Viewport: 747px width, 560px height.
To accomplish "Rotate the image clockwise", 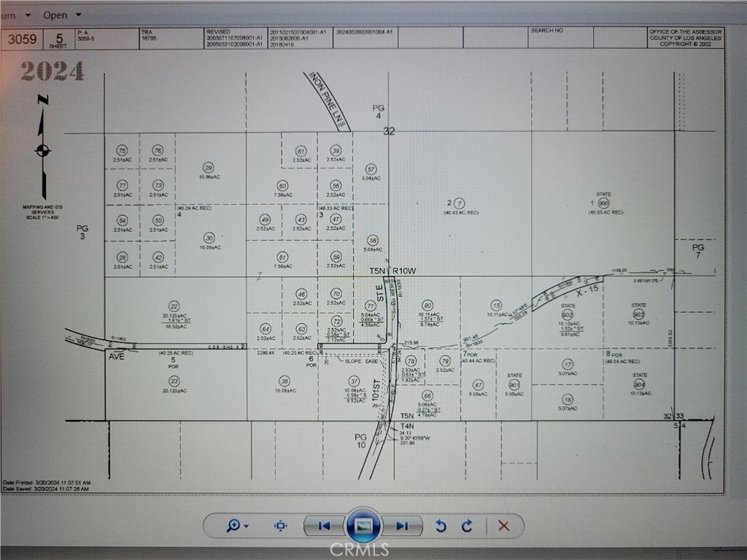I will (467, 525).
